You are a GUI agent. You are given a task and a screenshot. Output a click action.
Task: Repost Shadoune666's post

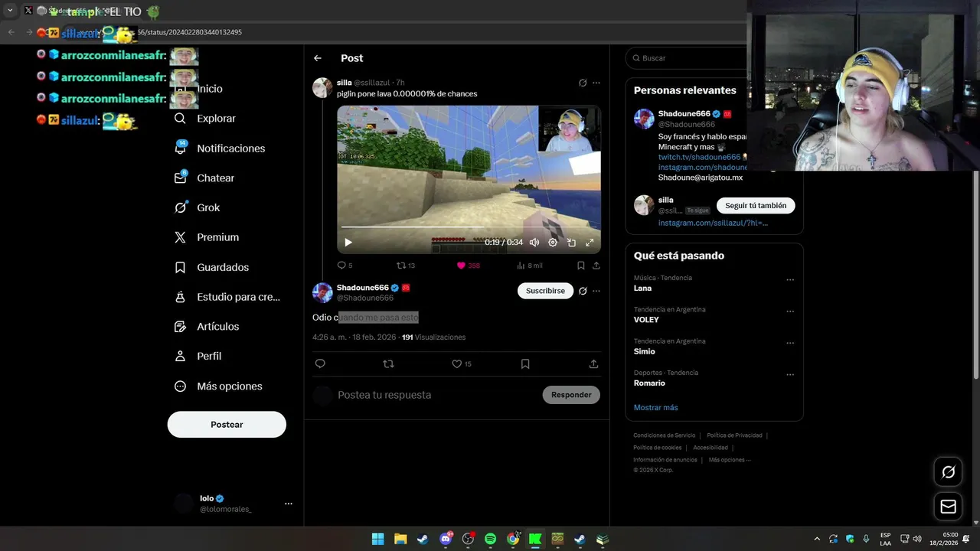[388, 364]
